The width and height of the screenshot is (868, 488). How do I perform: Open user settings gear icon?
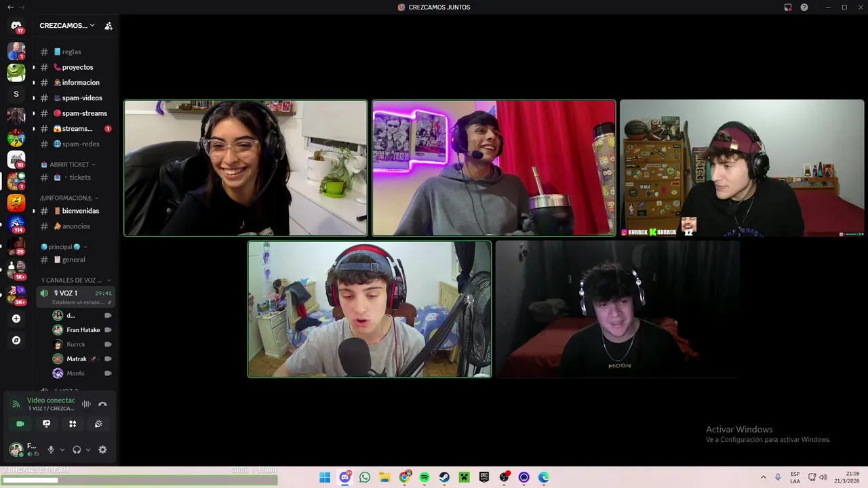(102, 449)
